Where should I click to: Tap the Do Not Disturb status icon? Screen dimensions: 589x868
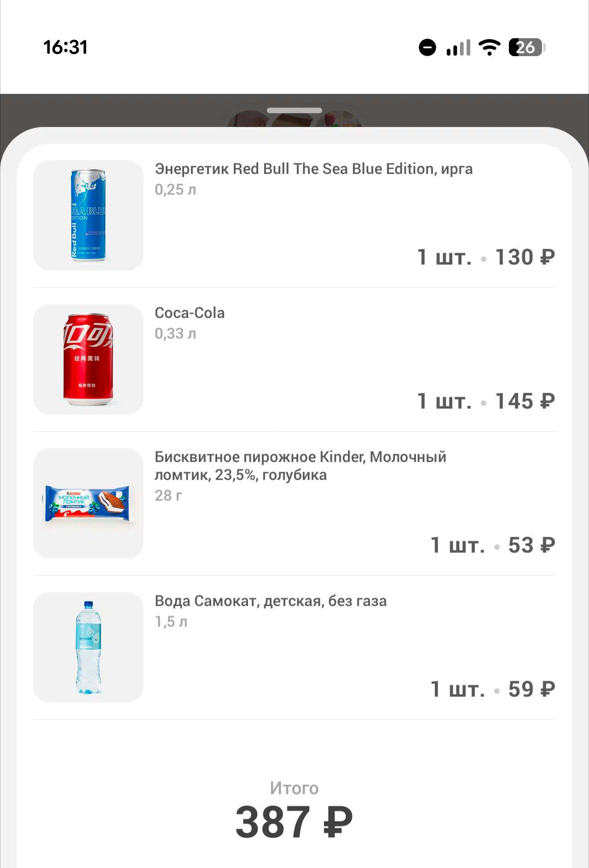point(427,47)
